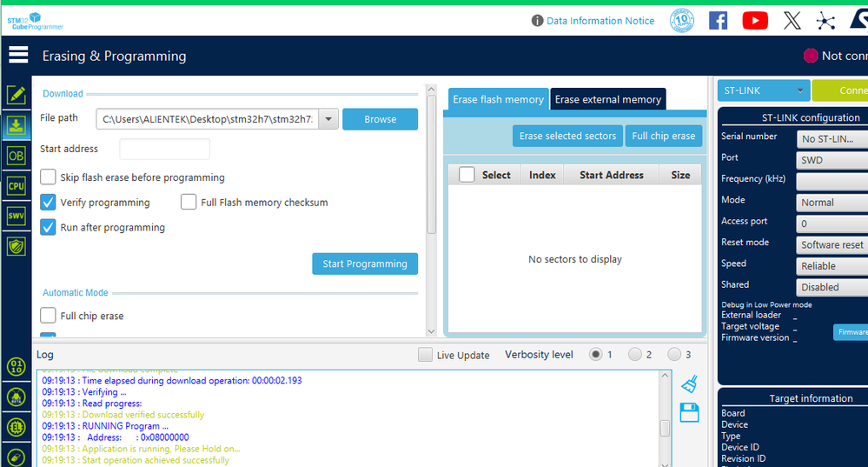Click Start Programming button
The image size is (868, 467).
click(365, 264)
